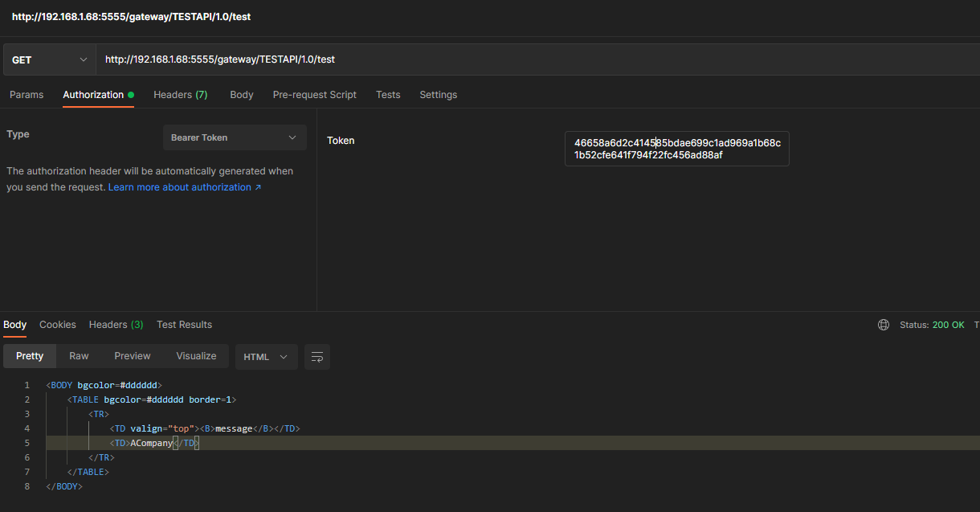Go to the Tests tab
The height and width of the screenshot is (512, 980).
[388, 95]
